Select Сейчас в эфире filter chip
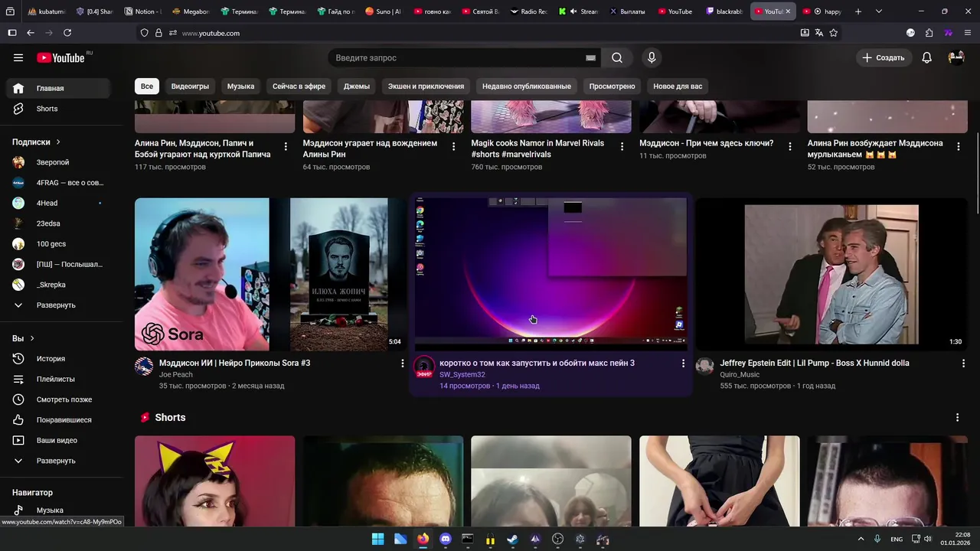 click(x=299, y=86)
